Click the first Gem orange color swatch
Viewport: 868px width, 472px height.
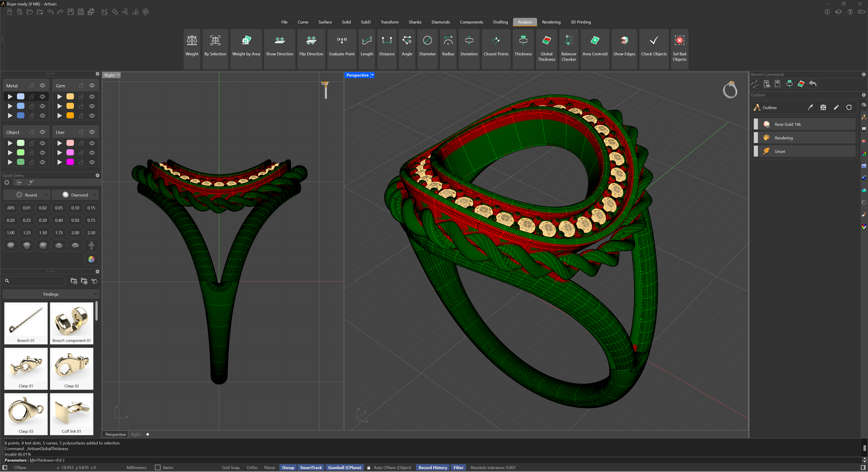coord(70,96)
